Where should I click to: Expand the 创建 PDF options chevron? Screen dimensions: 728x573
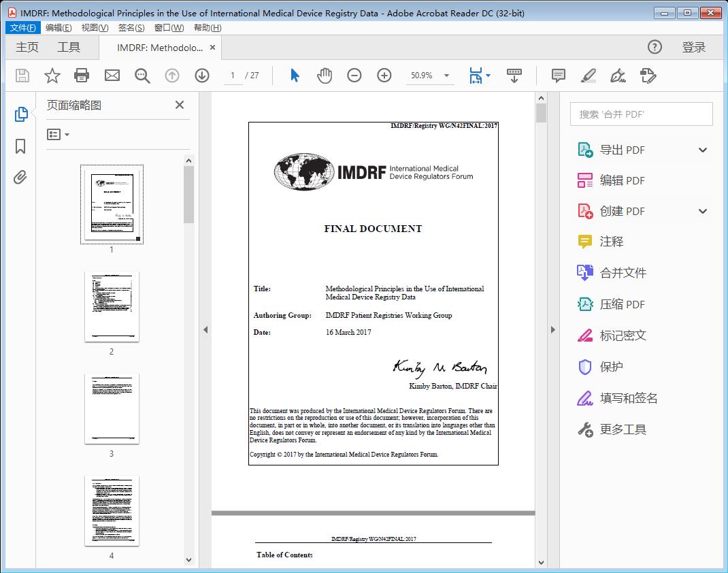click(x=702, y=211)
